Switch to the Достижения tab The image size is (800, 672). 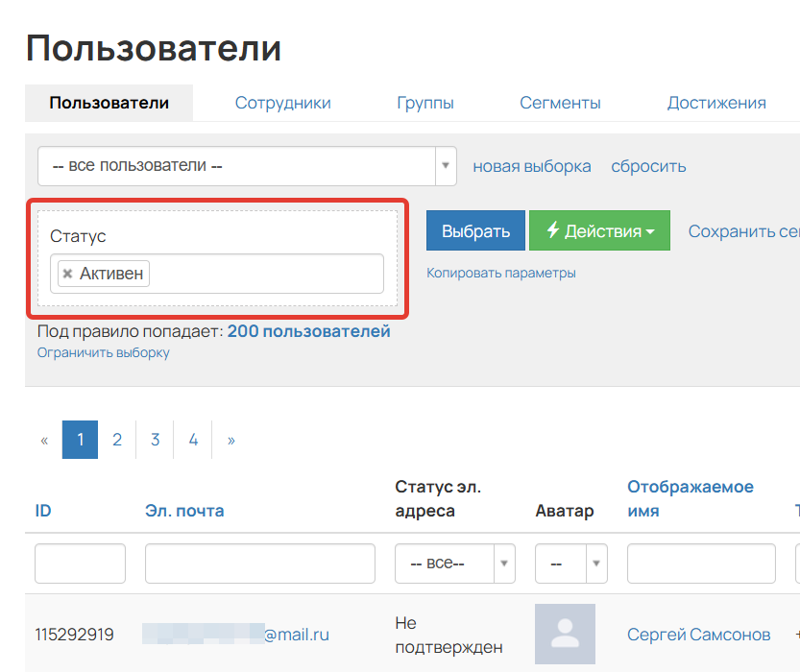[x=716, y=102]
